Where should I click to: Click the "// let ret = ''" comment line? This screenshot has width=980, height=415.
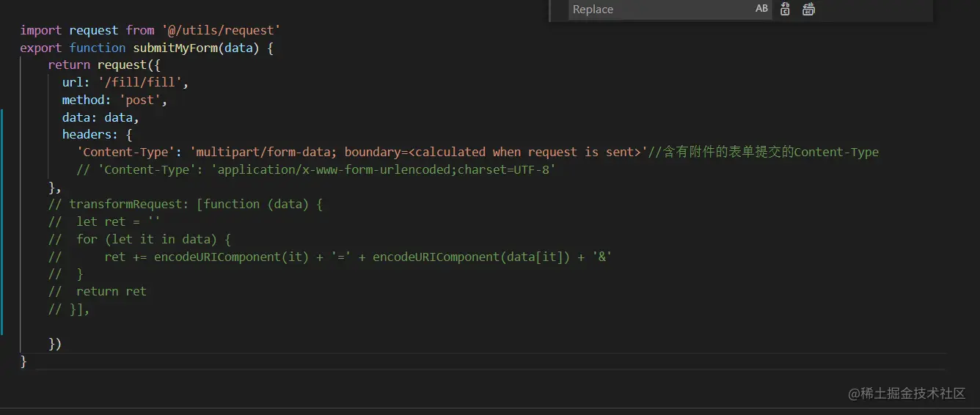pos(104,221)
